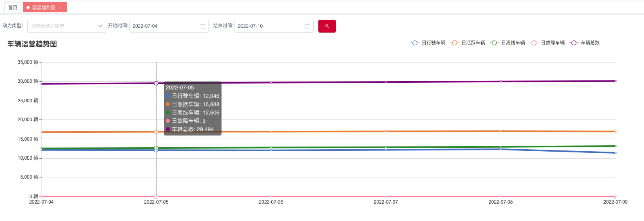Click calendar icon in start time field
The width and height of the screenshot is (644, 221).
(202, 26)
